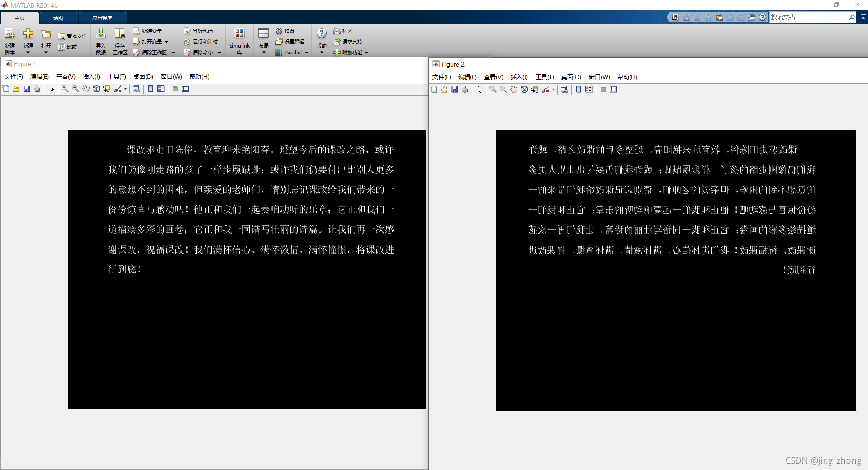Expand 附加功能 (Add-Ons) dropdown
This screenshot has height=470, width=868.
(x=367, y=53)
